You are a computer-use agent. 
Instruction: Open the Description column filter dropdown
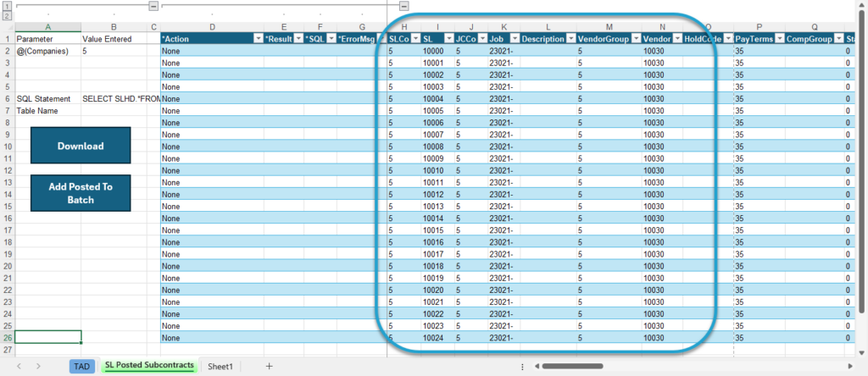[x=570, y=38]
